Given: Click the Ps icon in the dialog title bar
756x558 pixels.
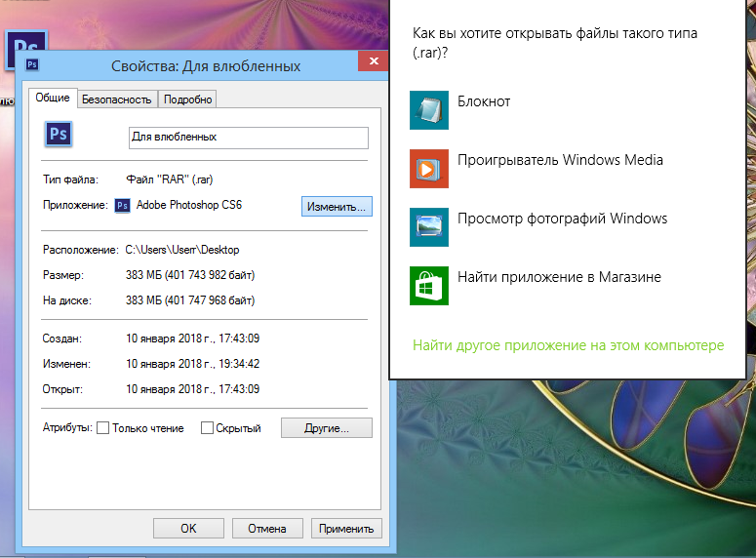Looking at the screenshot, I should pyautogui.click(x=32, y=64).
